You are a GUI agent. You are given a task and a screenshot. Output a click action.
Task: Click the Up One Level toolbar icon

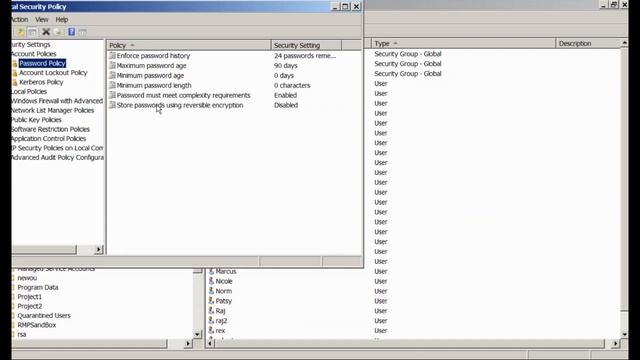pyautogui.click(x=20, y=32)
